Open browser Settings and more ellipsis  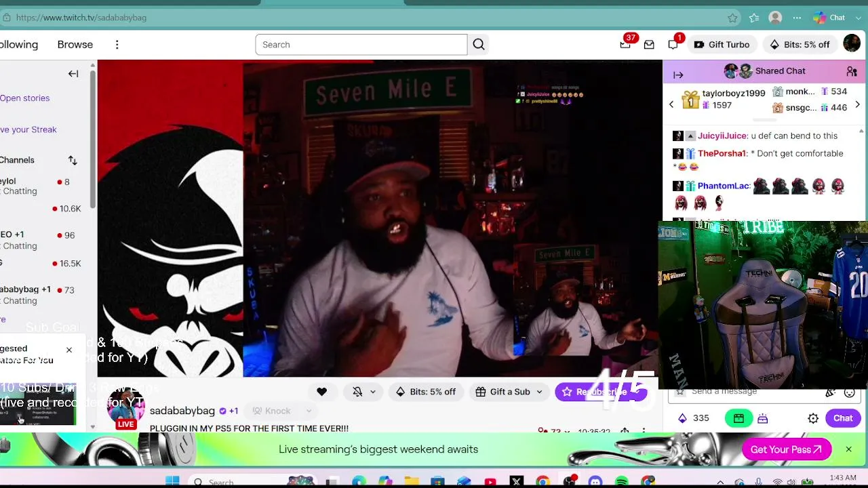pos(797,18)
